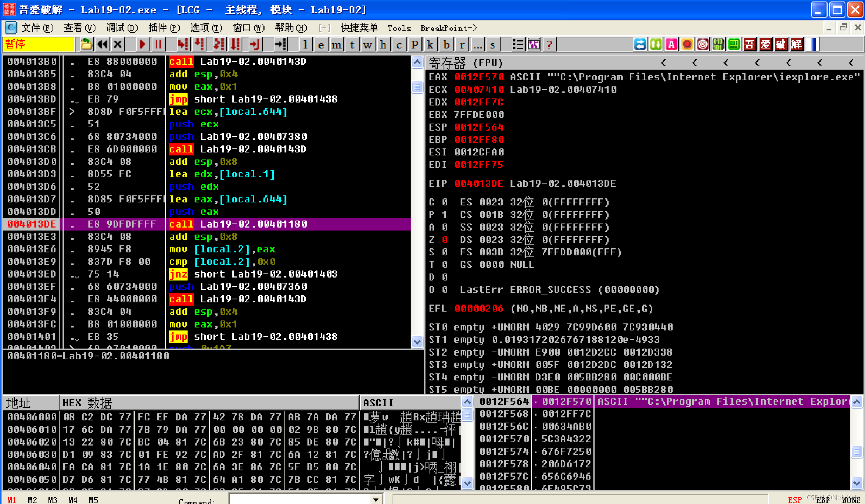Show Run trace with the '...' button
This screenshot has height=504, width=865.
tap(478, 44)
